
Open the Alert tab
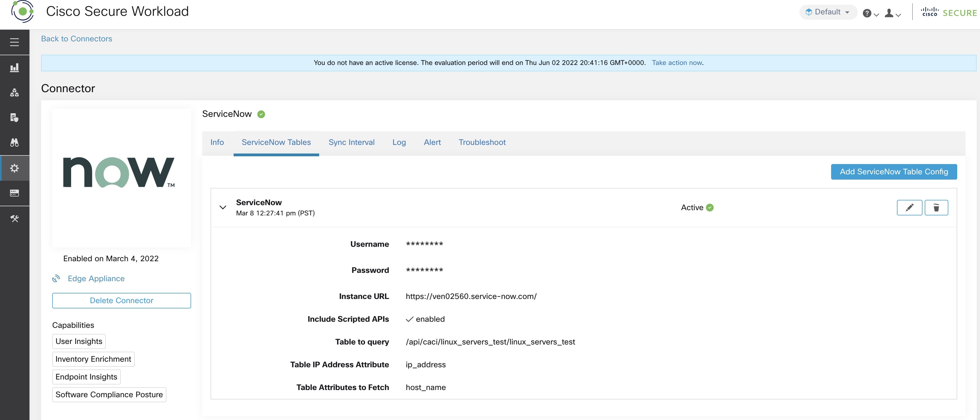tap(432, 142)
